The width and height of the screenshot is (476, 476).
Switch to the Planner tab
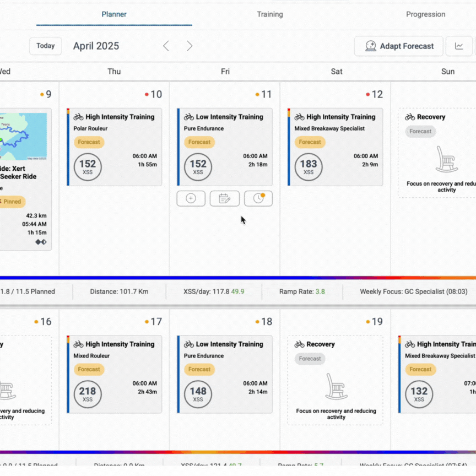tap(114, 14)
